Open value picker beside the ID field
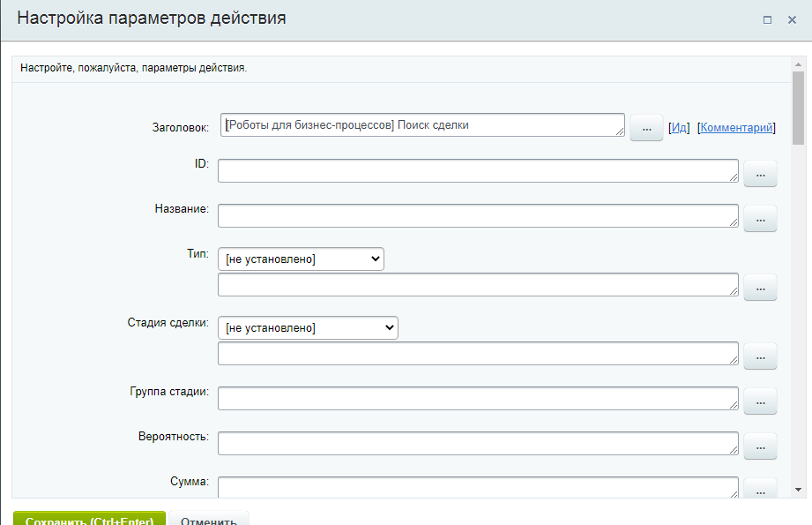Viewport: 812px width, 525px height. (760, 174)
